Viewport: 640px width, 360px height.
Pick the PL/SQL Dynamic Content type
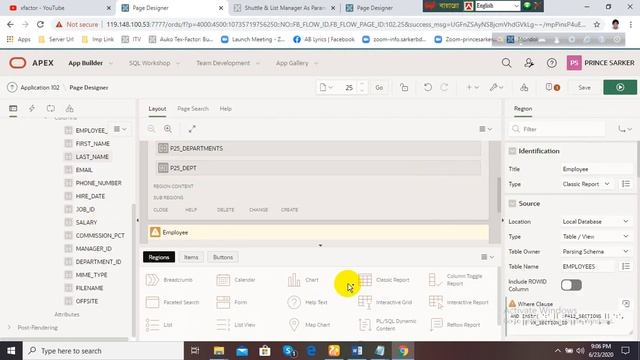tap(387, 325)
